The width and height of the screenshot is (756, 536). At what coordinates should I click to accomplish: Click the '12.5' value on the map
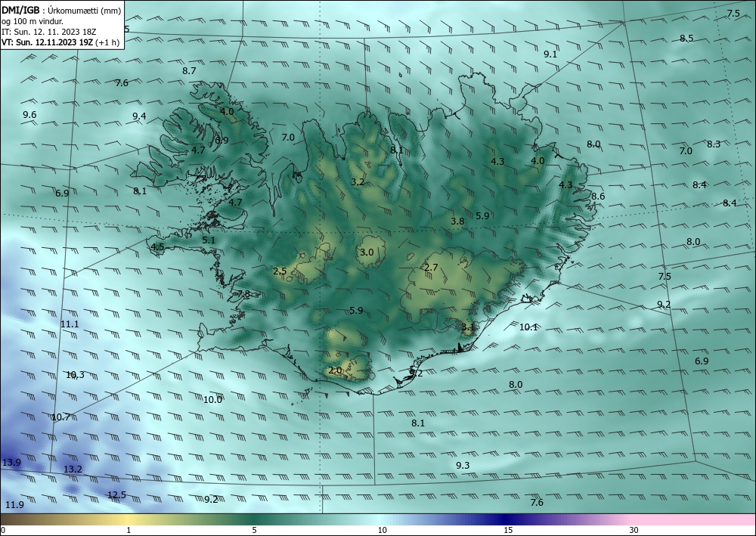coord(116,495)
